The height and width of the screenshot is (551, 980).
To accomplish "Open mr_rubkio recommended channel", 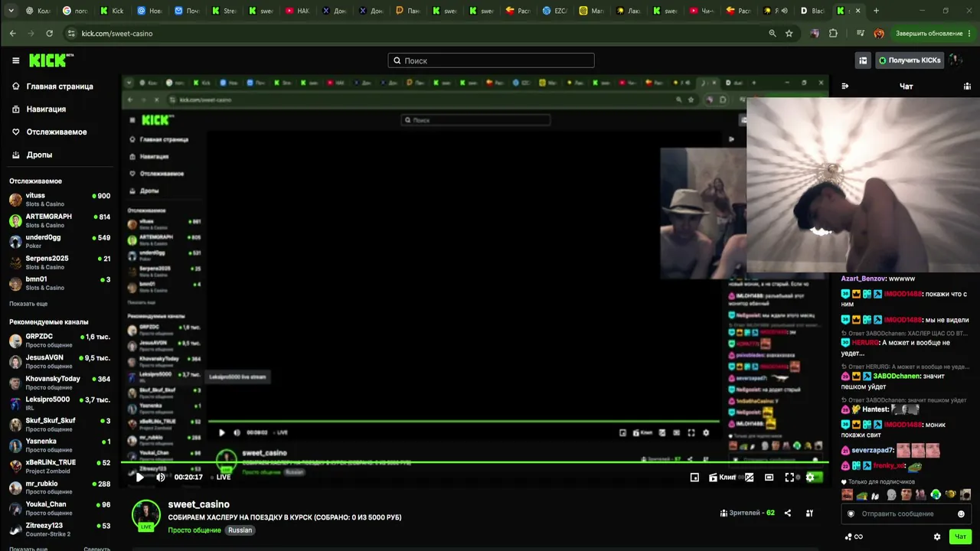I will (60, 487).
